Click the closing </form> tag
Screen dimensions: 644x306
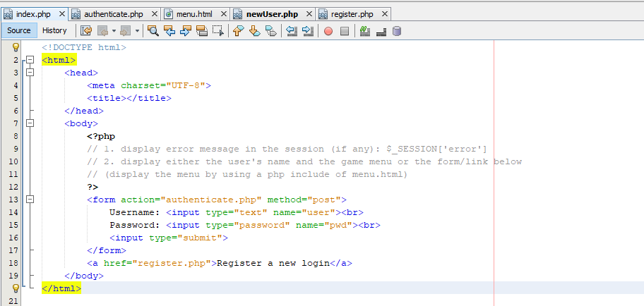107,251
